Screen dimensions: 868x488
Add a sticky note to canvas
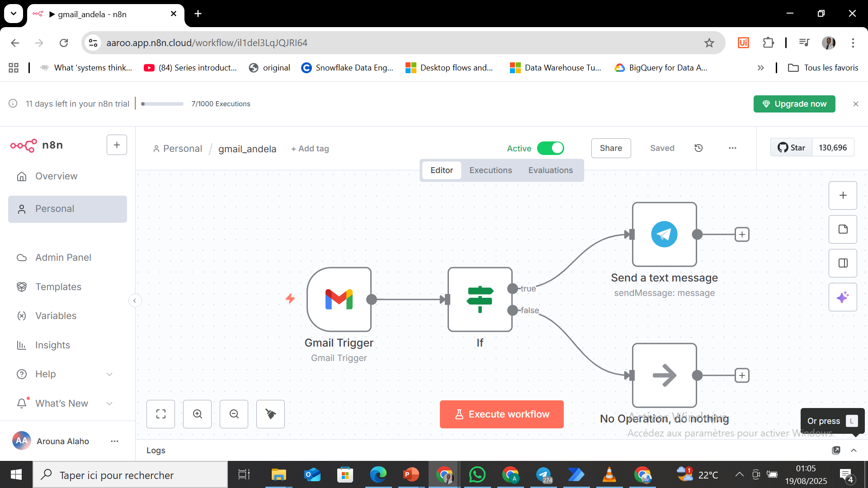[843, 229]
